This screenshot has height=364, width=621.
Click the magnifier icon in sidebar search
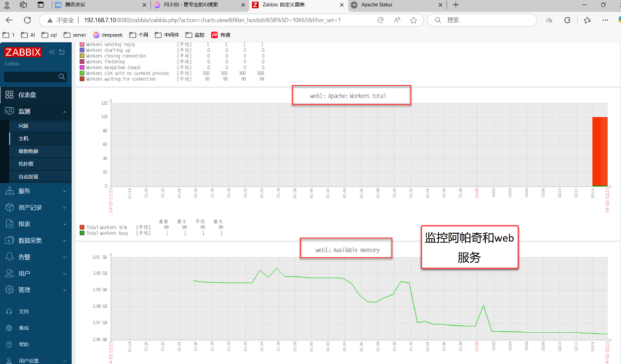click(x=62, y=77)
